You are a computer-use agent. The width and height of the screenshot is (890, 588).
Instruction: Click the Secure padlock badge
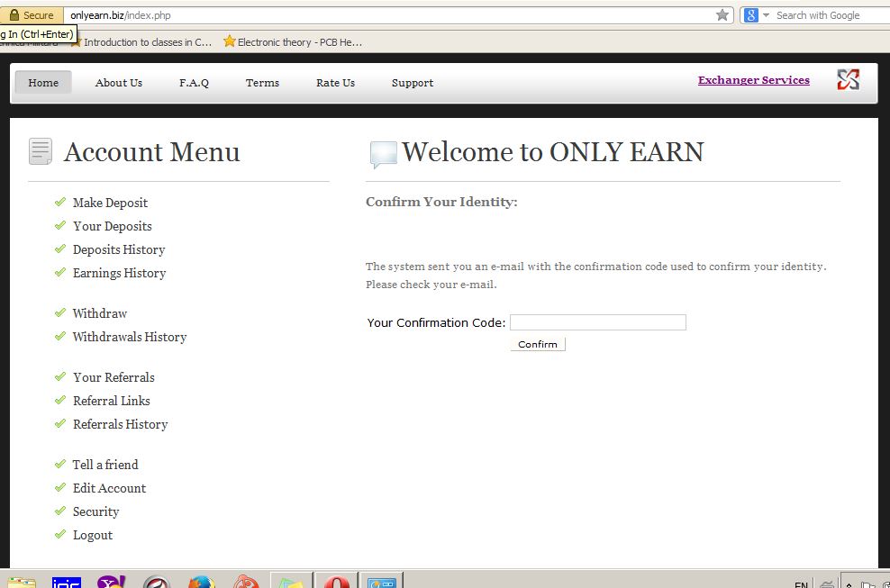pyautogui.click(x=32, y=15)
